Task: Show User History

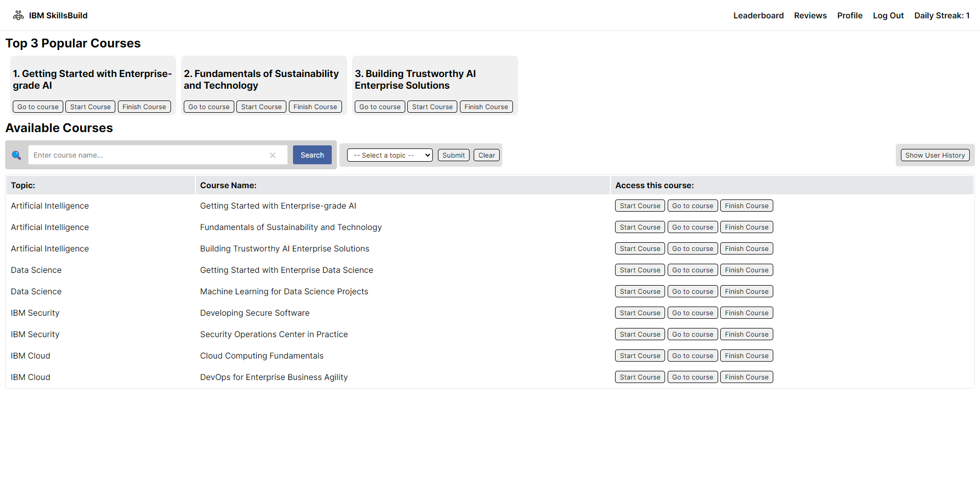Action: [x=935, y=155]
